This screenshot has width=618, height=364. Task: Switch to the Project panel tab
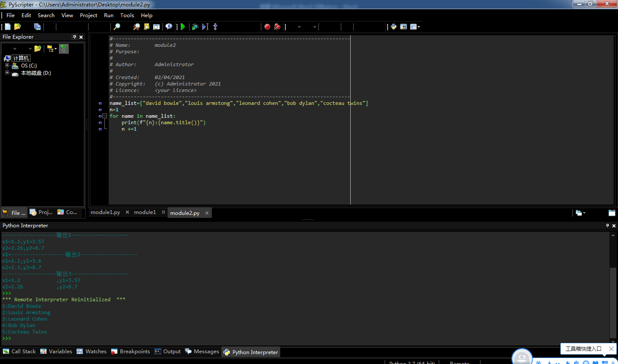point(41,212)
